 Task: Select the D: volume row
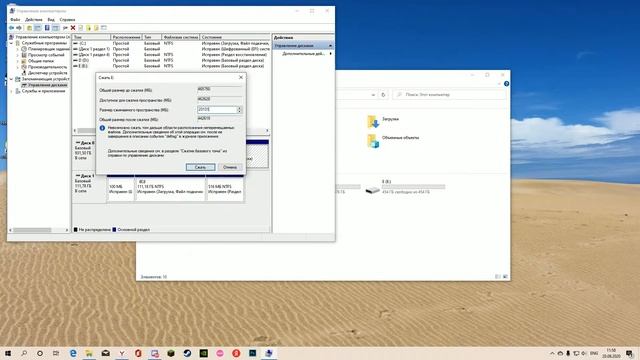(171, 60)
